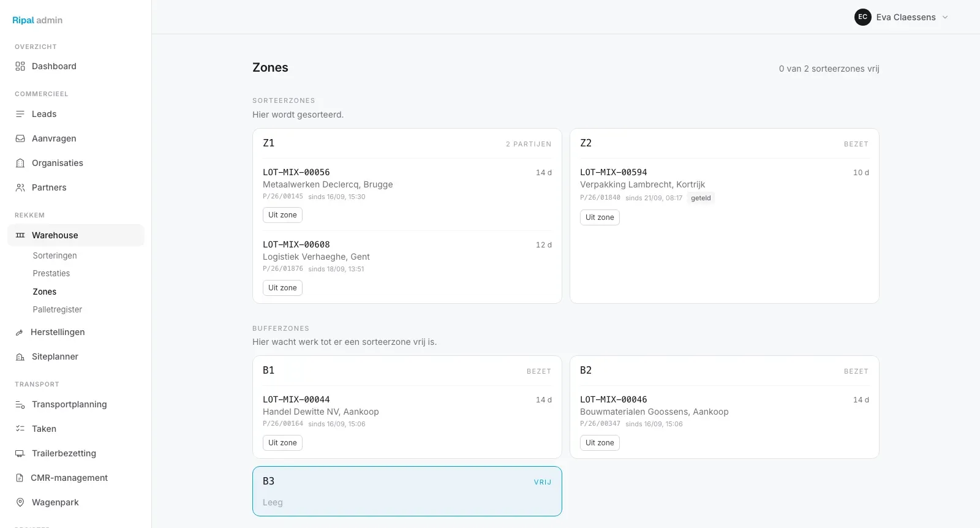Select the Aanvragen inbox icon
Screen dimensions: 980x528
tap(20, 138)
